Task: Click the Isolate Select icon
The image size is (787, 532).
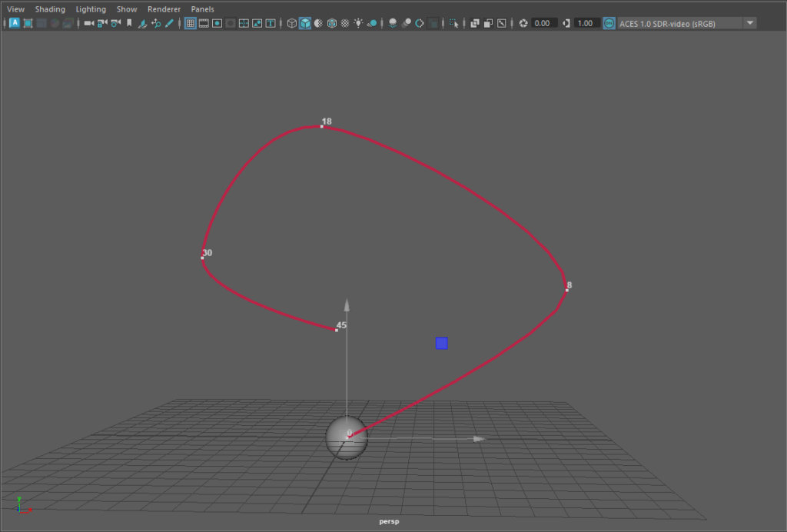Action: coord(455,23)
